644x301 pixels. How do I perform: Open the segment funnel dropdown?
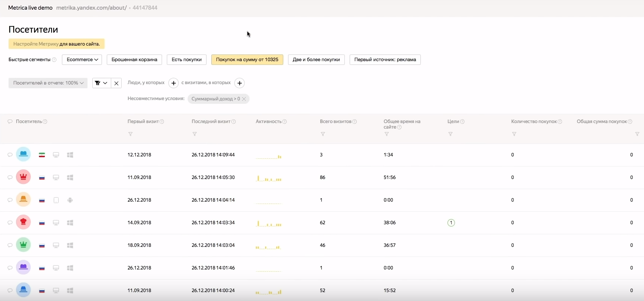click(x=102, y=83)
